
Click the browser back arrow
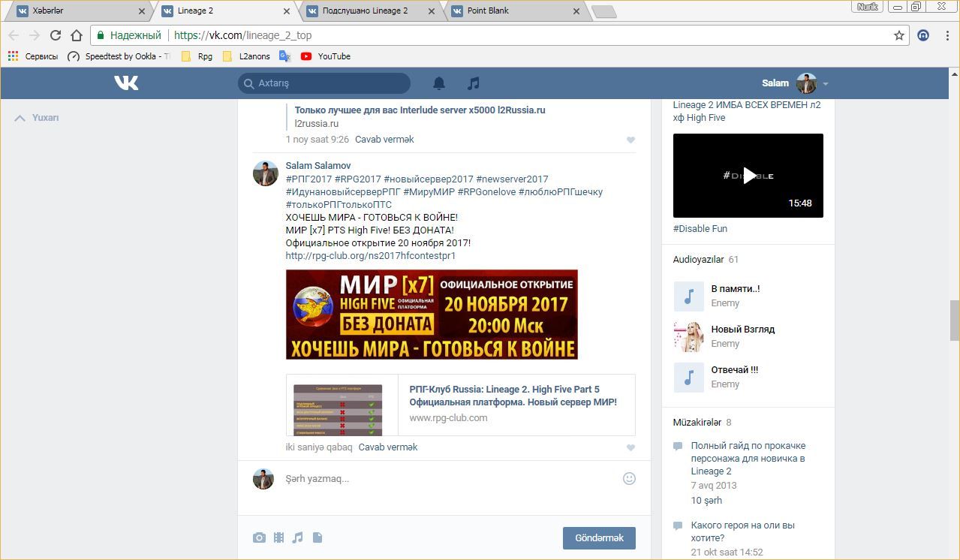coord(14,35)
